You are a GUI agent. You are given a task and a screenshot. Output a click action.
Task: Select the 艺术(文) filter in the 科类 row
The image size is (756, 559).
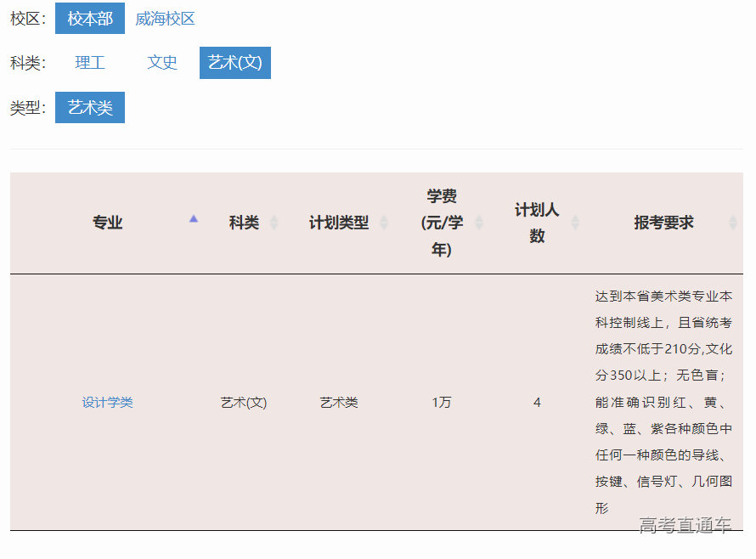point(235,63)
